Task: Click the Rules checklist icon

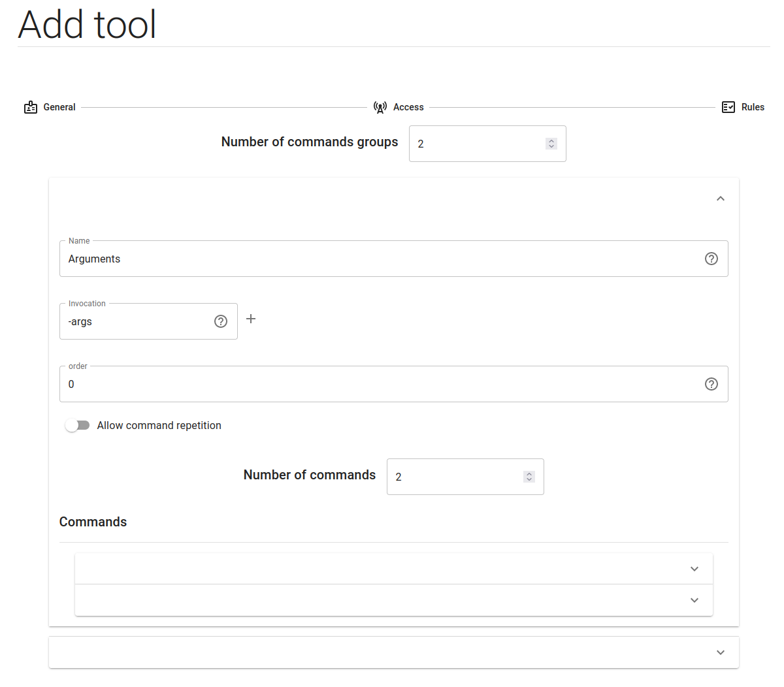Action: [x=728, y=107]
